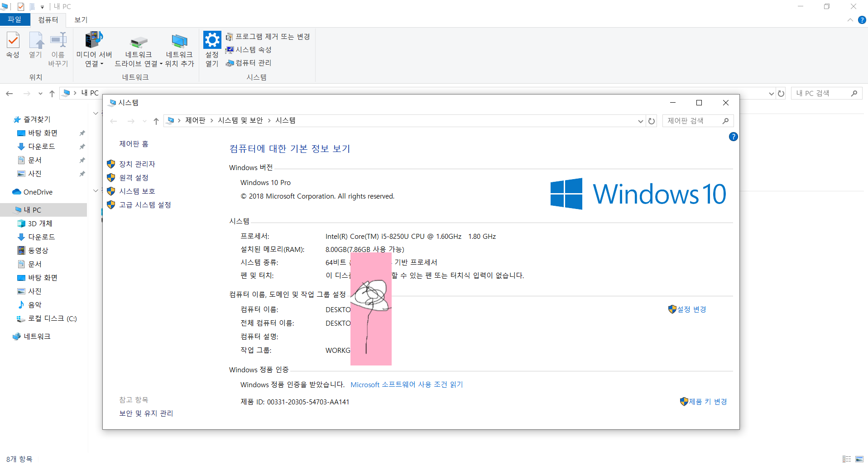Click the 시스템 breadcrumb segment

(x=285, y=120)
